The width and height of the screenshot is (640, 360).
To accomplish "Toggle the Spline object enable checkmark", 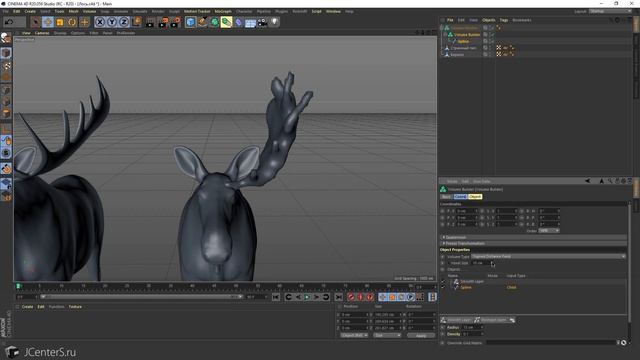I will point(492,41).
